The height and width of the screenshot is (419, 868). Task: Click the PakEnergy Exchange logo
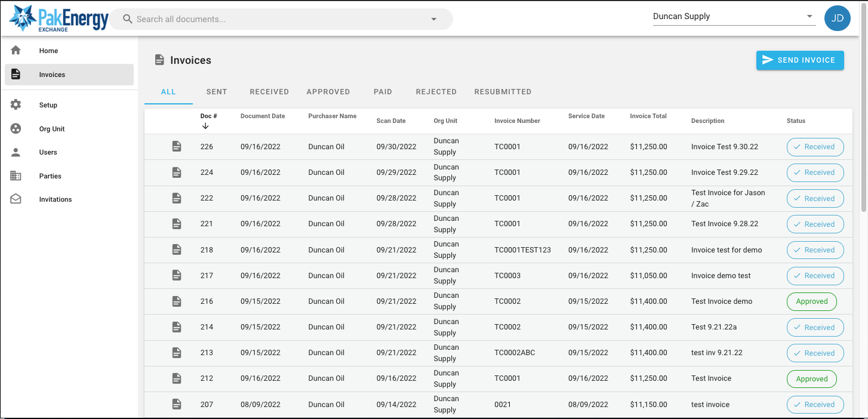[59, 19]
